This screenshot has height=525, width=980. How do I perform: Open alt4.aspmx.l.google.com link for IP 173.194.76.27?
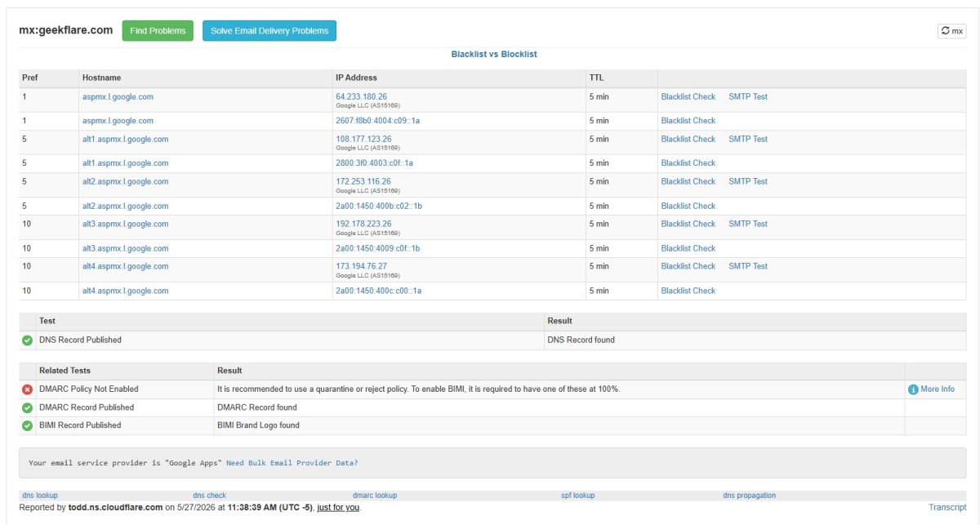point(125,267)
